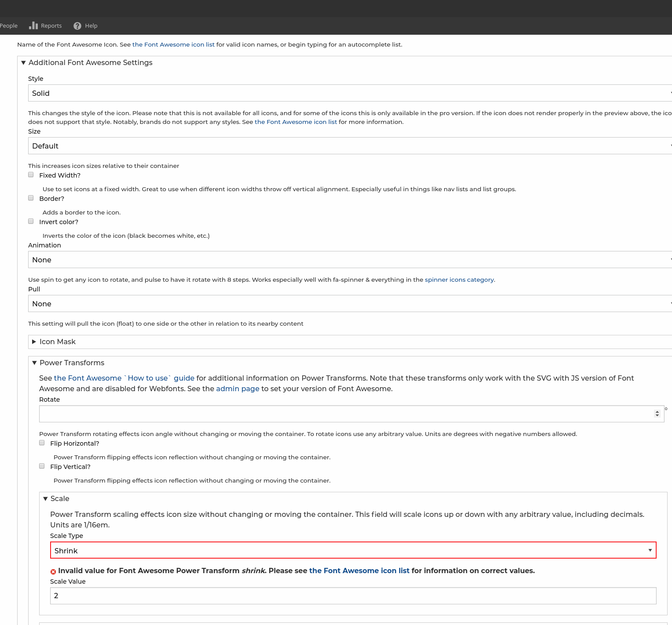Viewport: 672px width, 625px height.
Task: Click the admin page link
Action: pos(237,389)
